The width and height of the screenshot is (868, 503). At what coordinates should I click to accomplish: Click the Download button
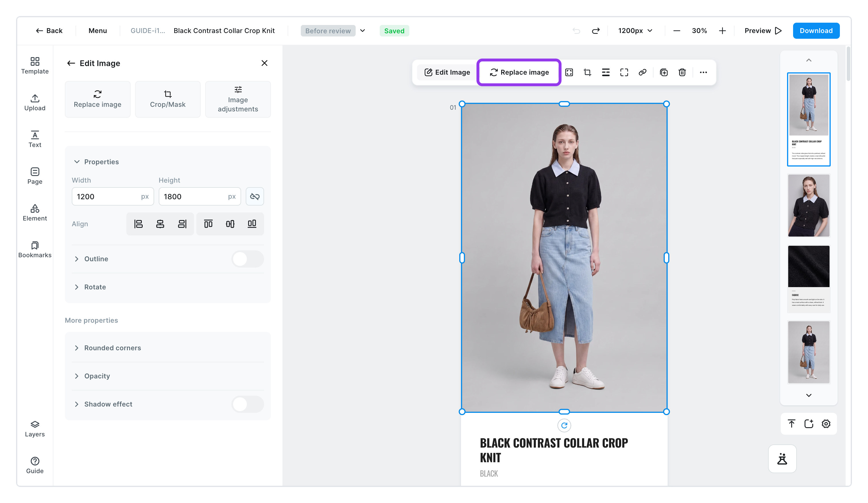click(x=816, y=31)
